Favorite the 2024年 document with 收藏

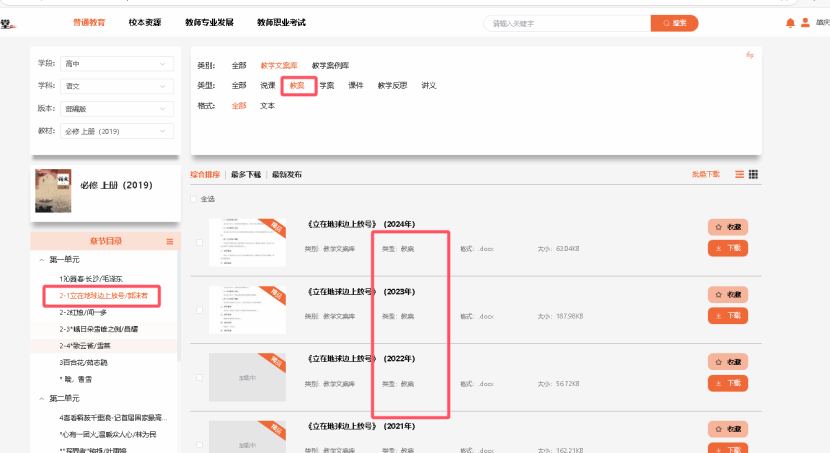[727, 228]
